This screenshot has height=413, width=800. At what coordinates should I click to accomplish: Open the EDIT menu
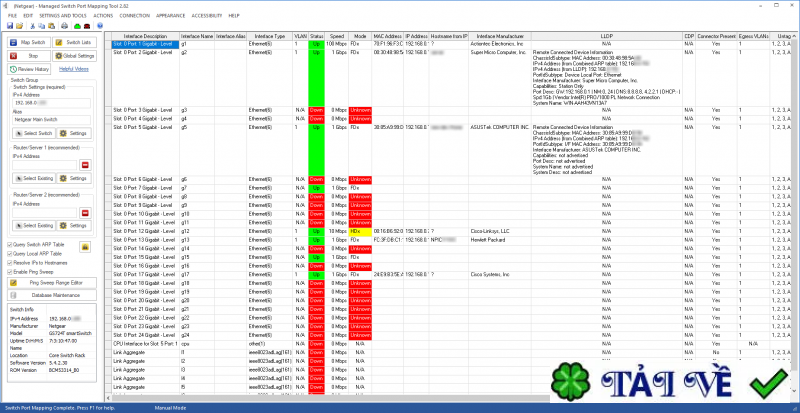coord(28,16)
